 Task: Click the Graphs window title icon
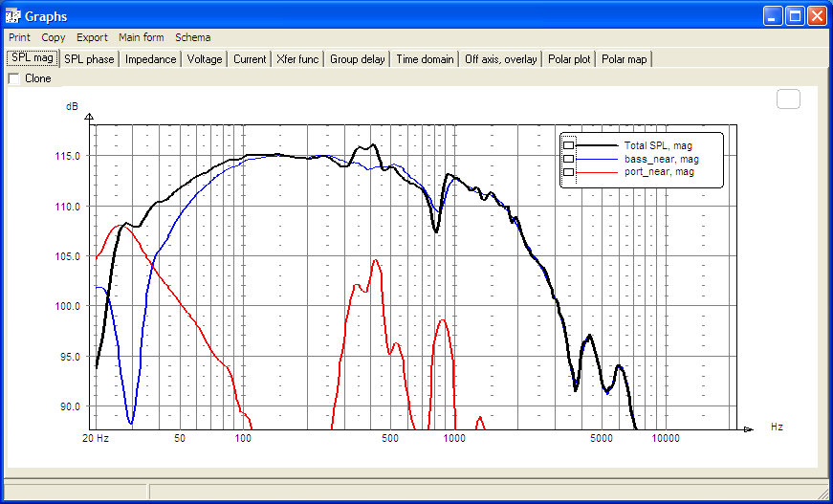pyautogui.click(x=12, y=16)
